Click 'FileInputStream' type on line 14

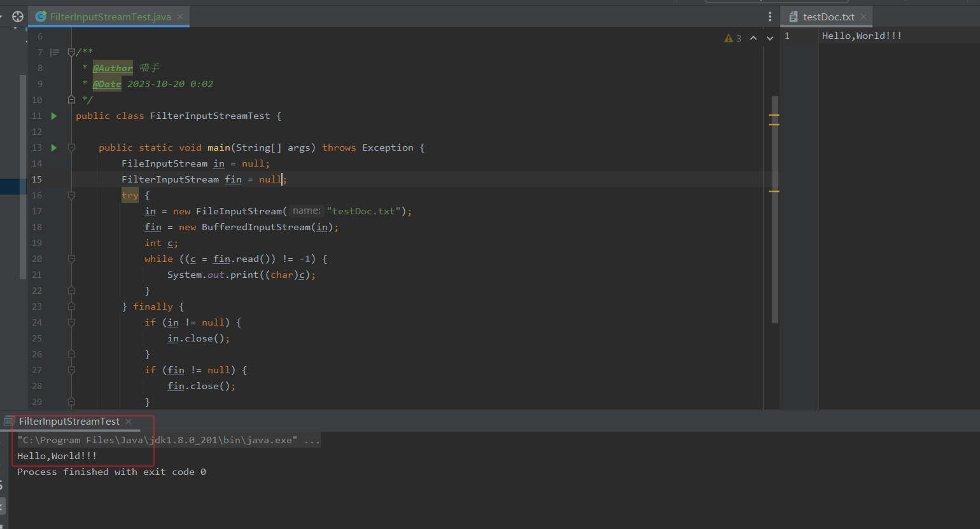tap(164, 163)
